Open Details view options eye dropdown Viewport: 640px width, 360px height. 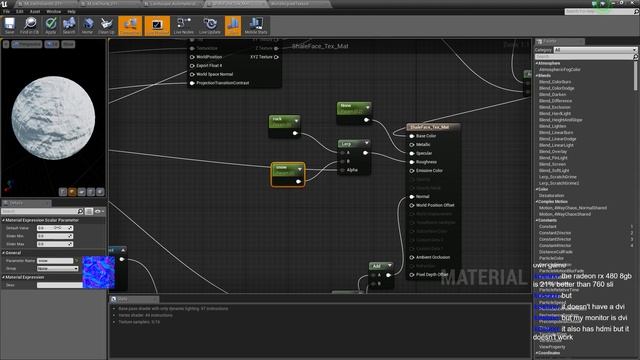tap(99, 211)
